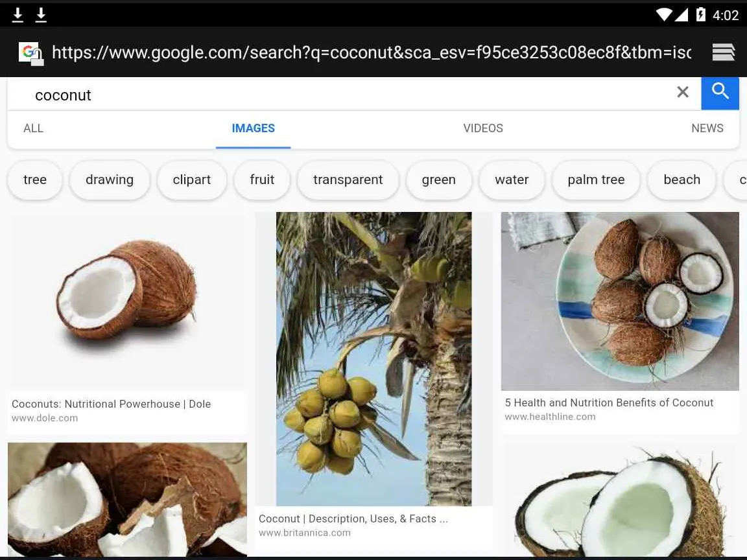The height and width of the screenshot is (560, 747).
Task: Tap the Google site favicon lock icon
Action: (31, 53)
